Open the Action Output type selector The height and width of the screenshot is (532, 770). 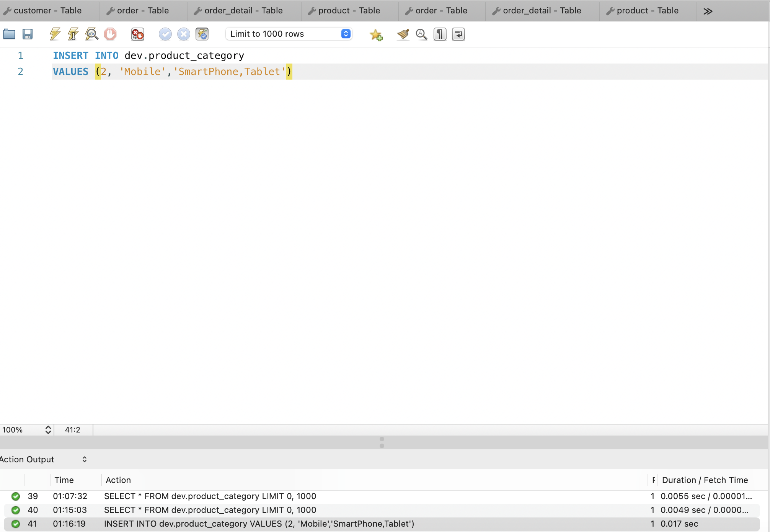[84, 459]
